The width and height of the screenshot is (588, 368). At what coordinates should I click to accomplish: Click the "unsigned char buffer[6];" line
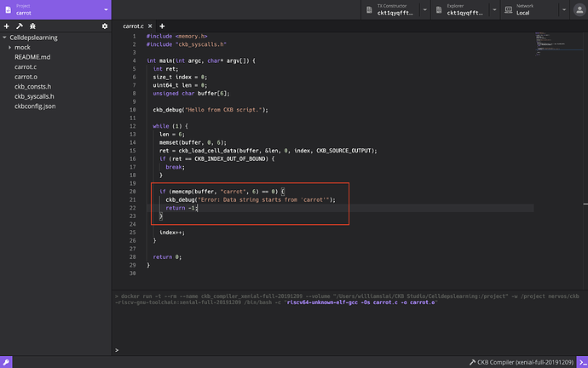tap(191, 94)
